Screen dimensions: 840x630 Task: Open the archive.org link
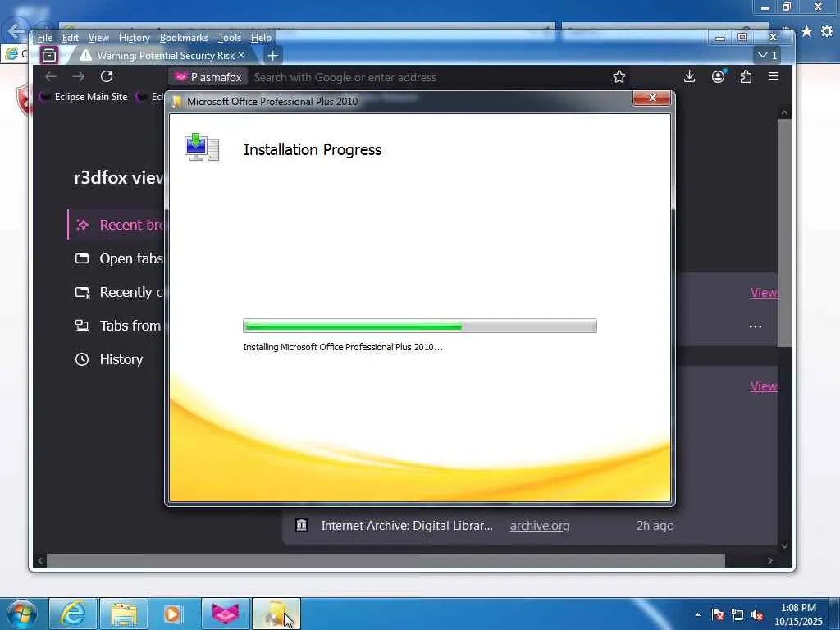[540, 526]
